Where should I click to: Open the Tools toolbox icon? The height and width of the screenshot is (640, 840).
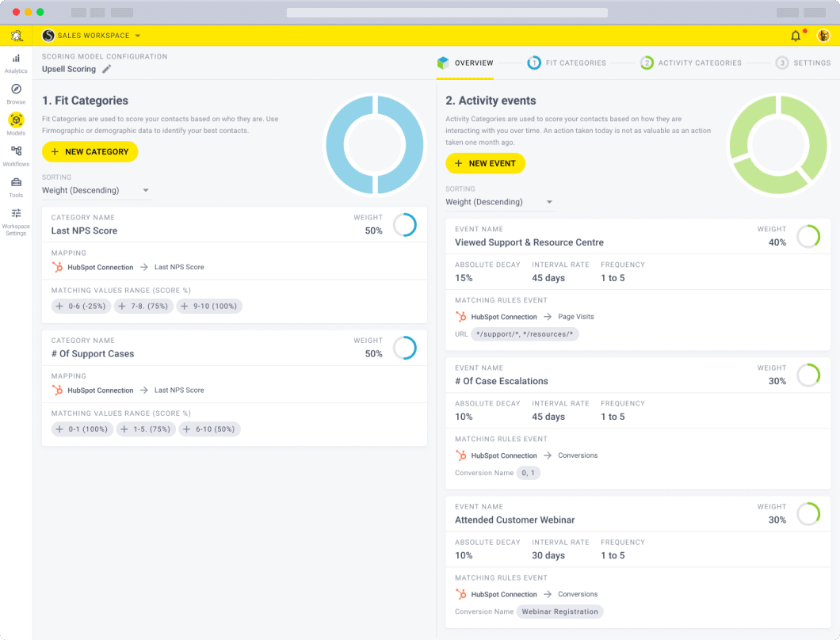(x=16, y=182)
